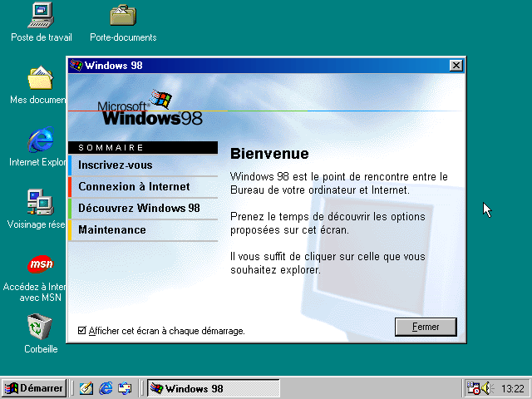Open the Maintenance menu entry

(x=112, y=230)
